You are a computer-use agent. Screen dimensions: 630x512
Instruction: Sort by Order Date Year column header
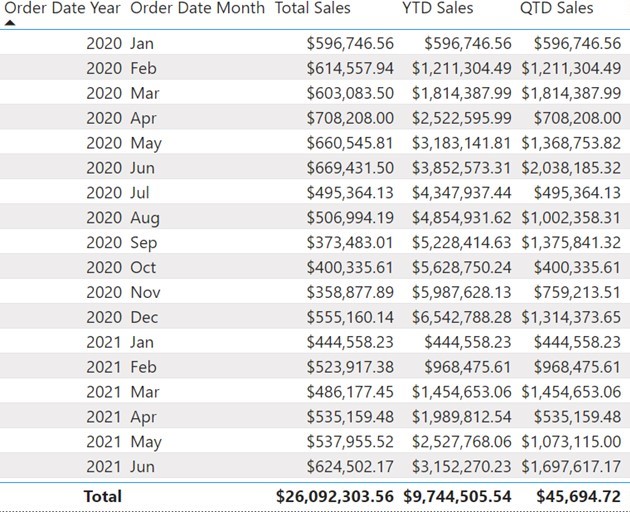click(x=61, y=8)
